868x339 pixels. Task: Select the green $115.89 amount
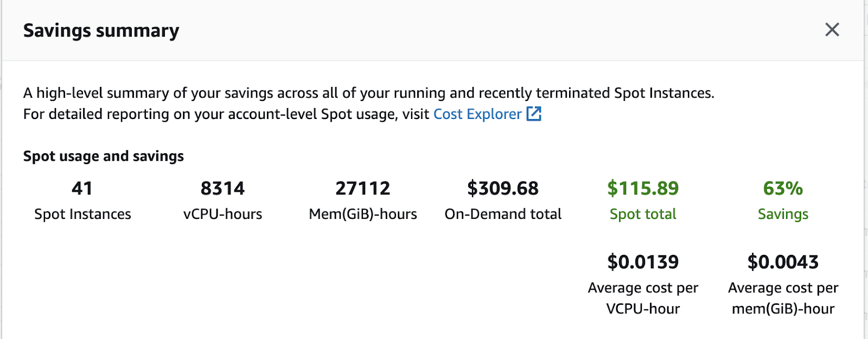click(x=643, y=189)
